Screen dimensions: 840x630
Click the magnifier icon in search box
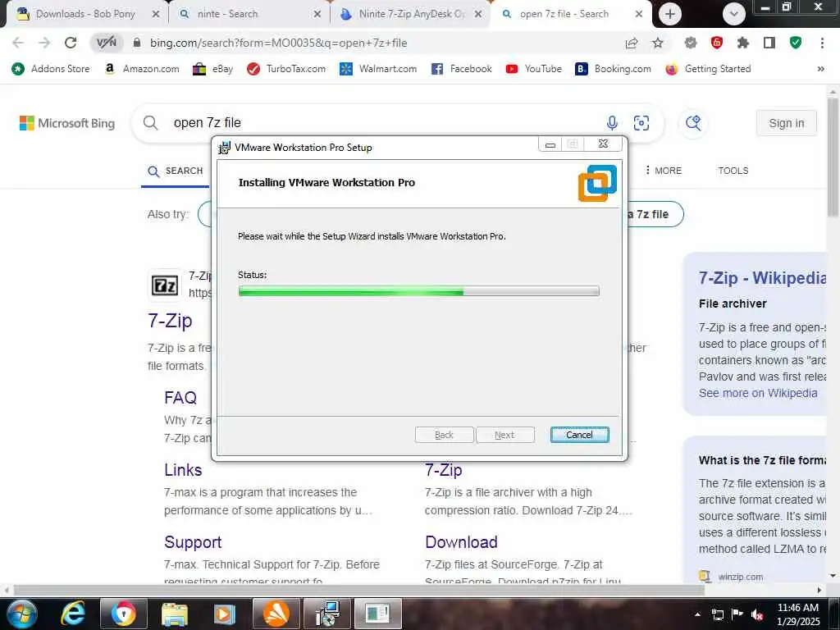[x=151, y=123]
